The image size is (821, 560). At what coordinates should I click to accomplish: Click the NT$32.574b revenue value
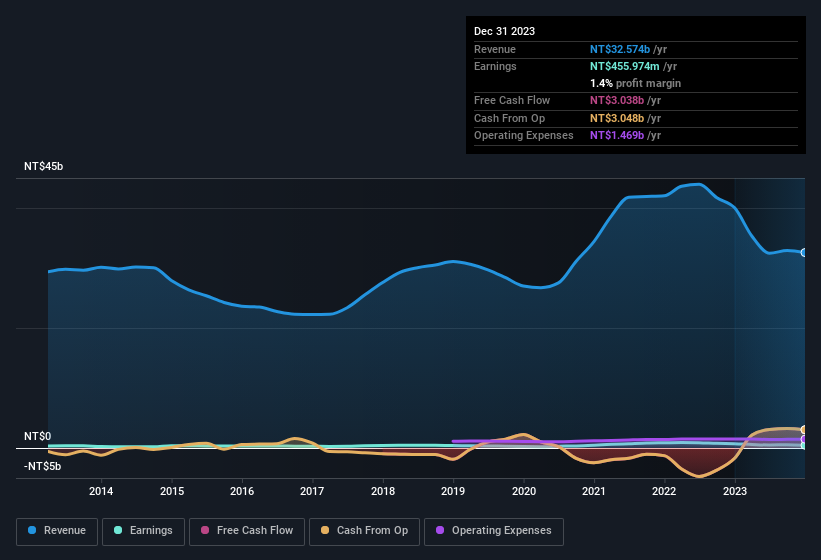(620, 49)
